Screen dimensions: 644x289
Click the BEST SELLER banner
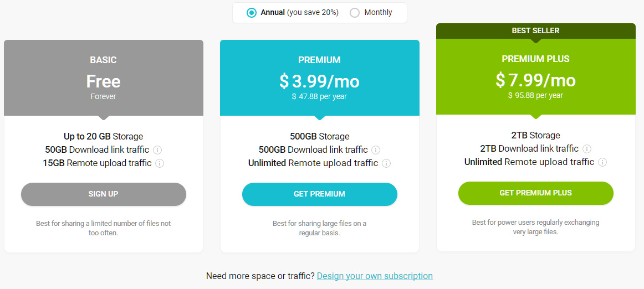click(535, 31)
